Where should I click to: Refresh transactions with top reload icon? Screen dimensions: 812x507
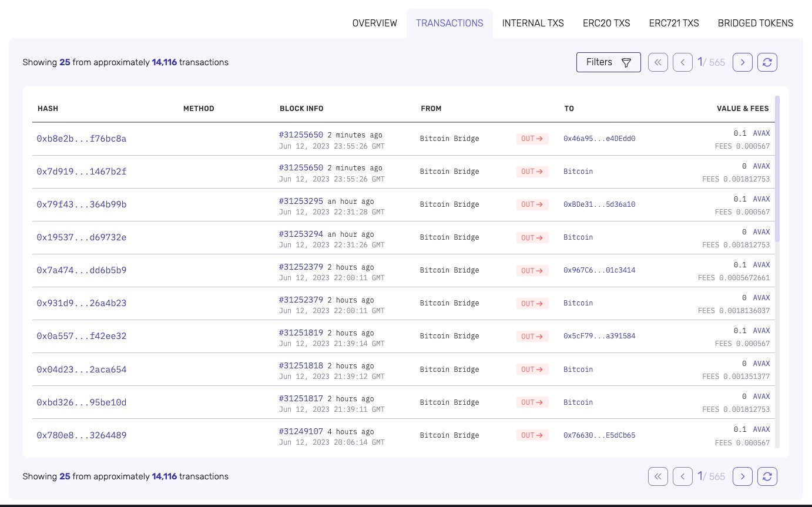(x=767, y=62)
